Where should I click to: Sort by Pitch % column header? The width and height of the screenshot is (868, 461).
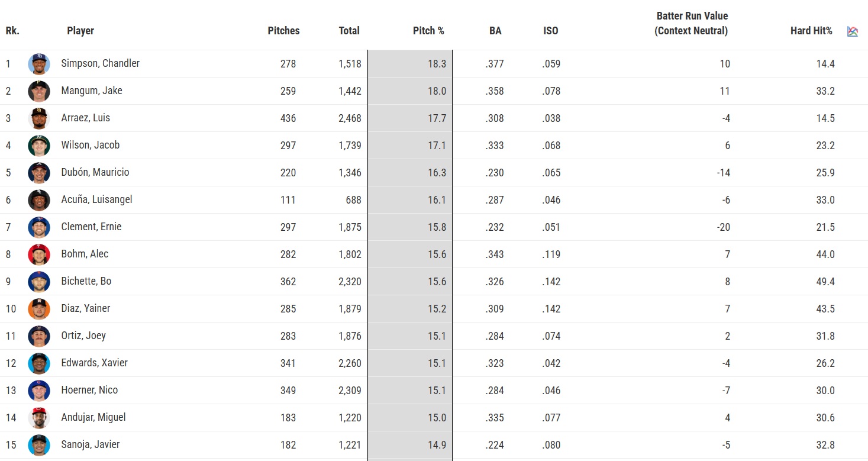pos(428,31)
